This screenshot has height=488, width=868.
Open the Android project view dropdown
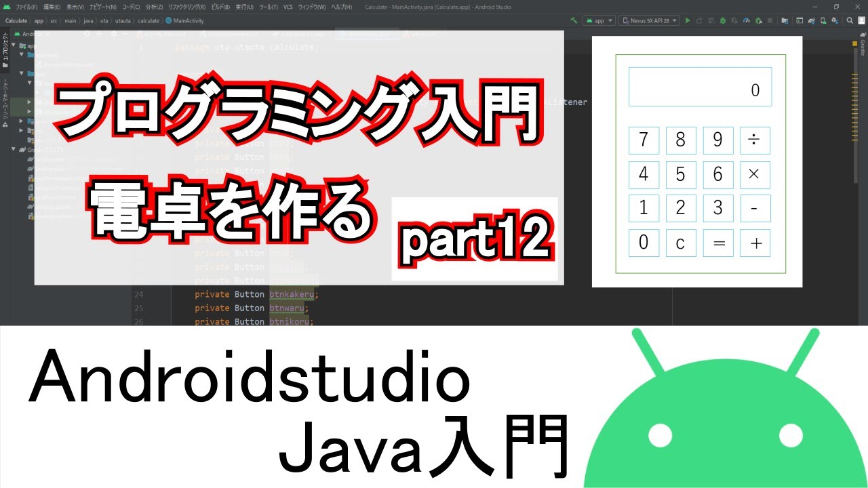pyautogui.click(x=31, y=34)
